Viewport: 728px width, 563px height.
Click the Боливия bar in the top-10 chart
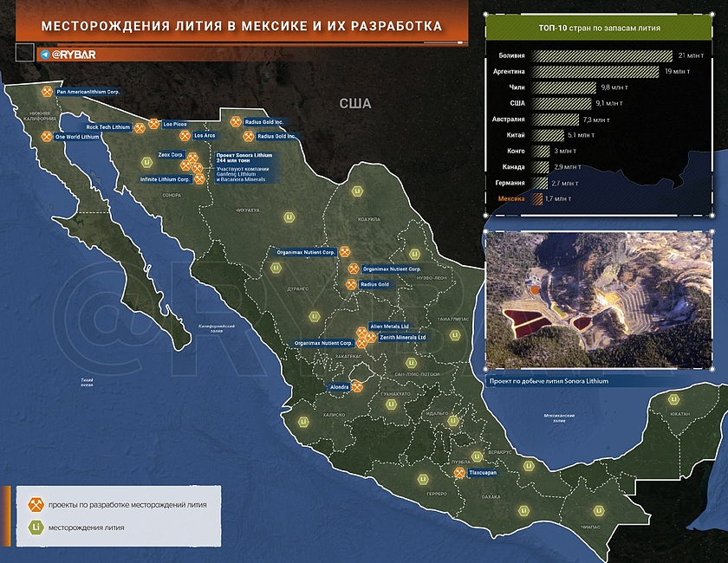point(600,55)
